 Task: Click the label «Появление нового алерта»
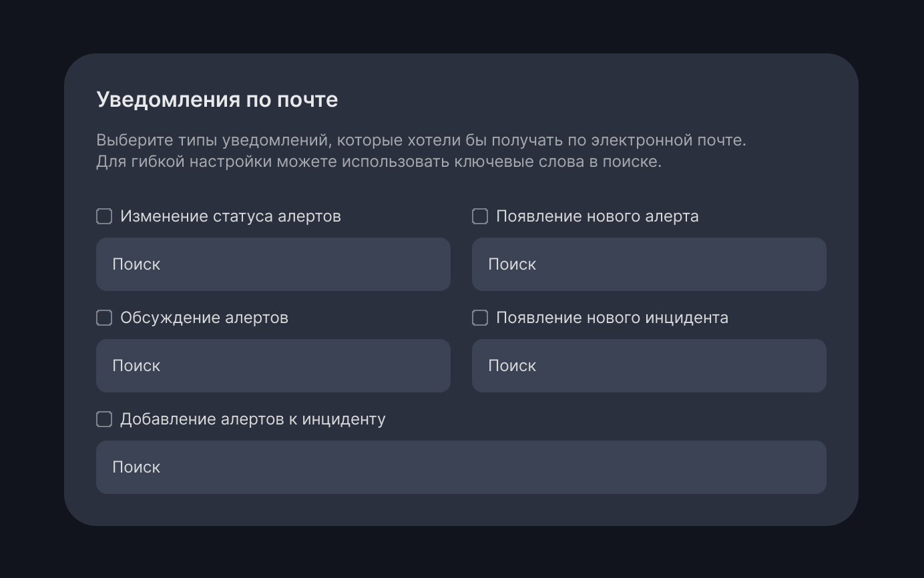click(x=598, y=216)
